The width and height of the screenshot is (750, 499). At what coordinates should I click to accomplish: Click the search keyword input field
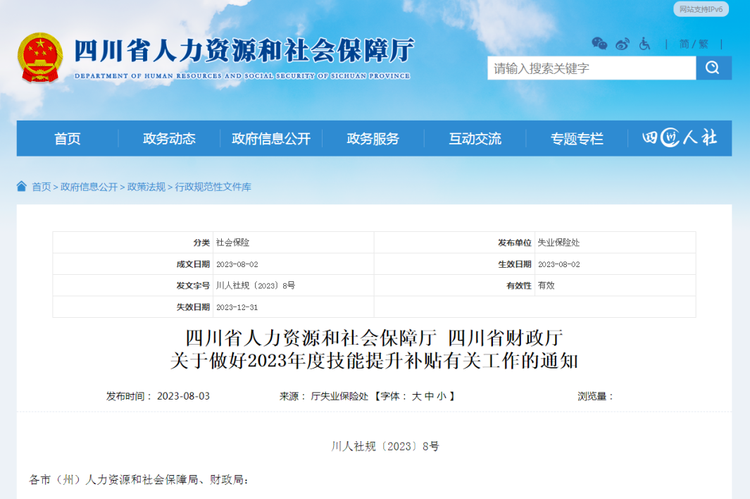click(x=592, y=68)
